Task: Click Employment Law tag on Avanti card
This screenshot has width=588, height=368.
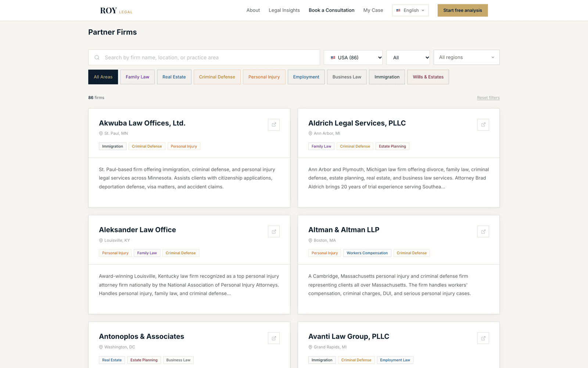Action: (x=395, y=360)
